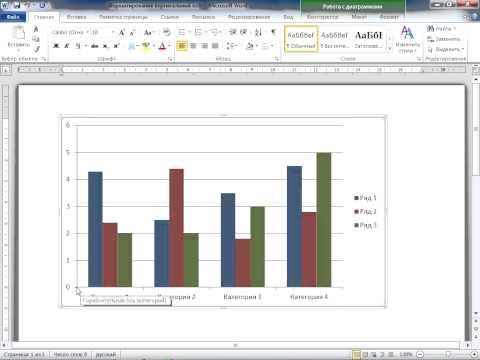Click the ribbon Help question mark icon
Image resolution: width=480 pixels, height=360 pixels.
click(x=475, y=17)
